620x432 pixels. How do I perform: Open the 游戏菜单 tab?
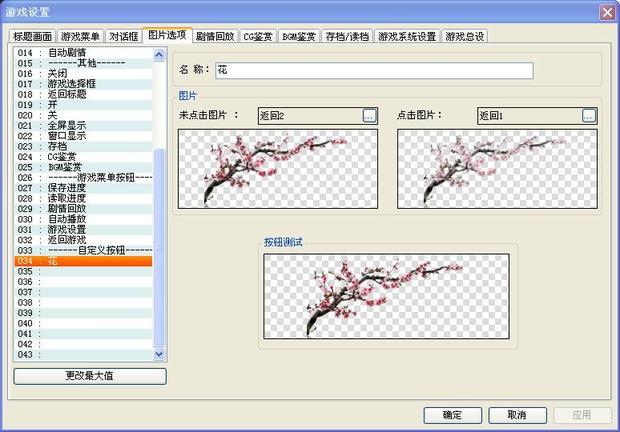[80, 36]
